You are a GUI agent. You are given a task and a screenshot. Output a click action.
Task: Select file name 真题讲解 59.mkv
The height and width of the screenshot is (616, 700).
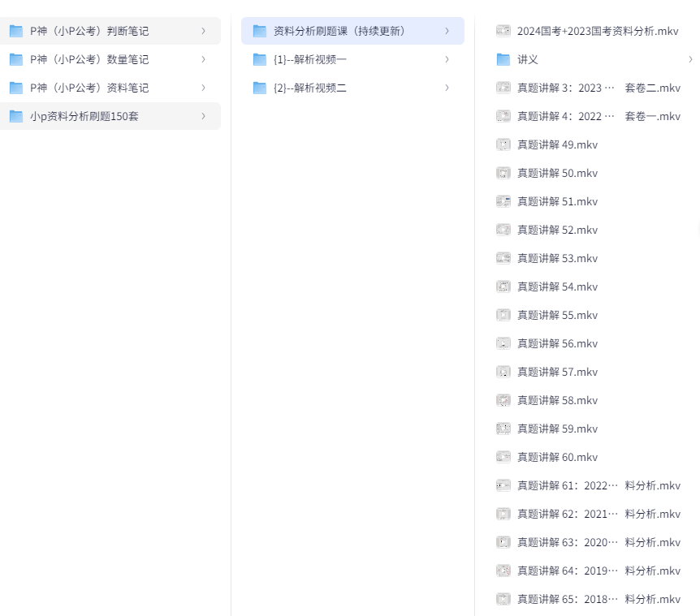click(x=558, y=429)
